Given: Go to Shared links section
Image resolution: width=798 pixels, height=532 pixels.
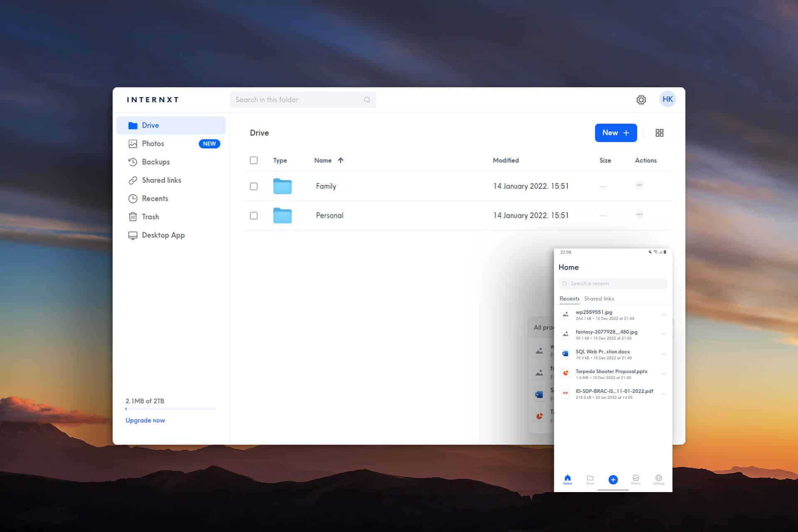Looking at the screenshot, I should point(161,180).
